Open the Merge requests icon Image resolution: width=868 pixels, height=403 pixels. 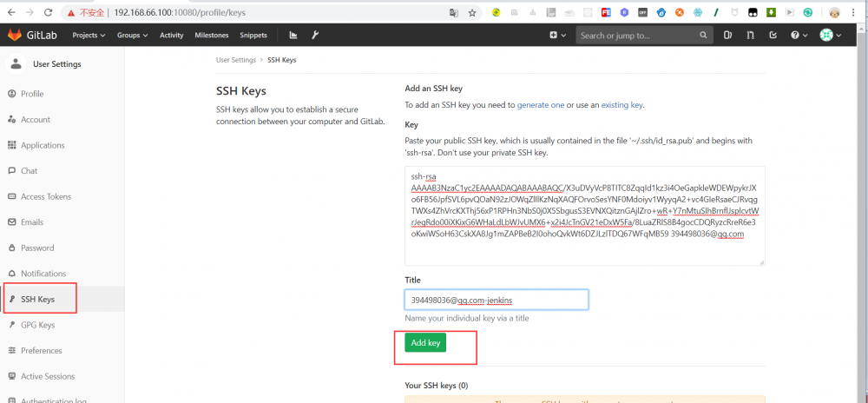750,35
